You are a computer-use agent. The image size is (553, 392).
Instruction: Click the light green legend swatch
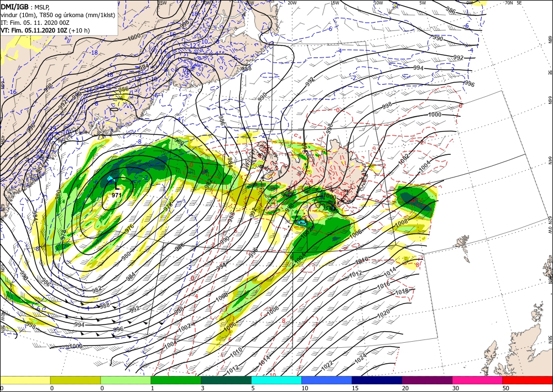126,380
